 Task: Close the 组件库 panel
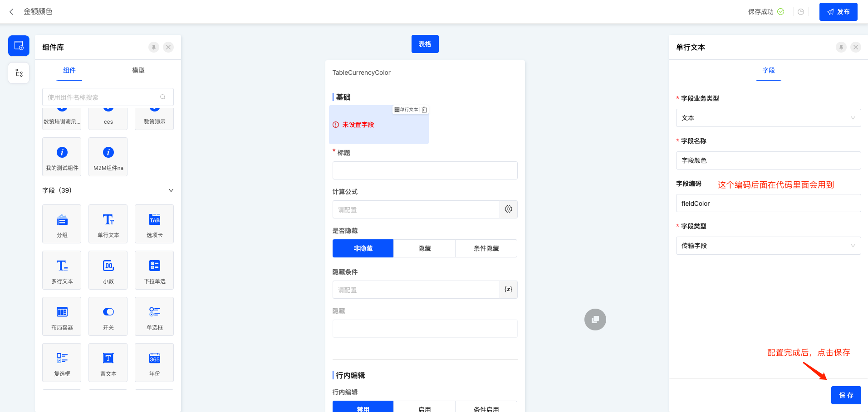click(x=168, y=47)
